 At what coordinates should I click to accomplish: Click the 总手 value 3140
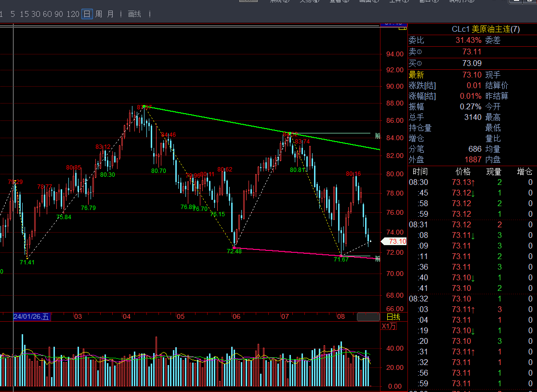472,118
